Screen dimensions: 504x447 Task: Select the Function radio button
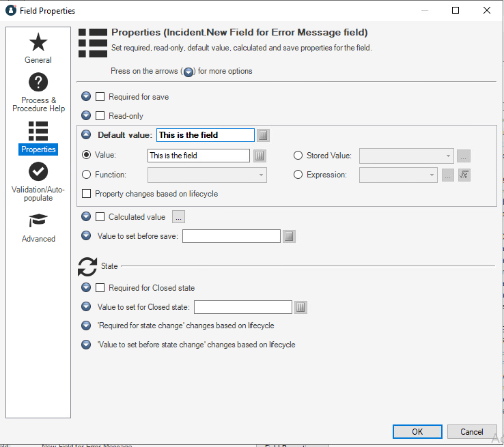pyautogui.click(x=87, y=175)
